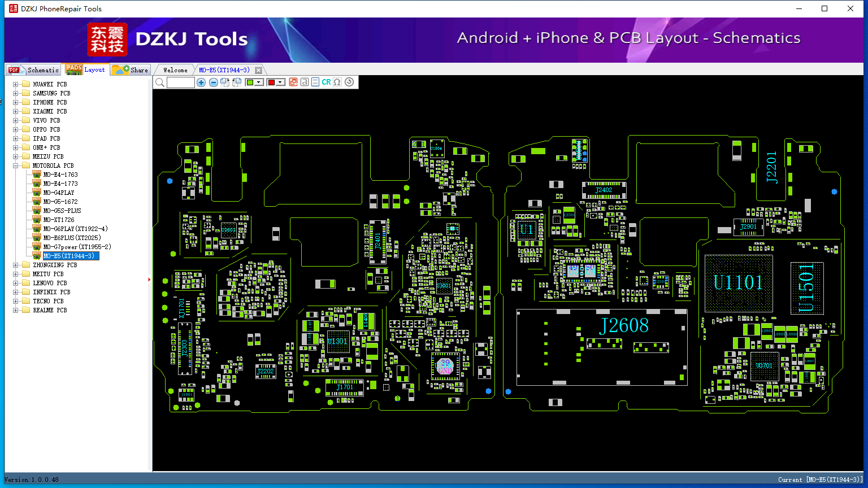Click the second flip-layer pages icon

pyautogui.click(x=237, y=82)
